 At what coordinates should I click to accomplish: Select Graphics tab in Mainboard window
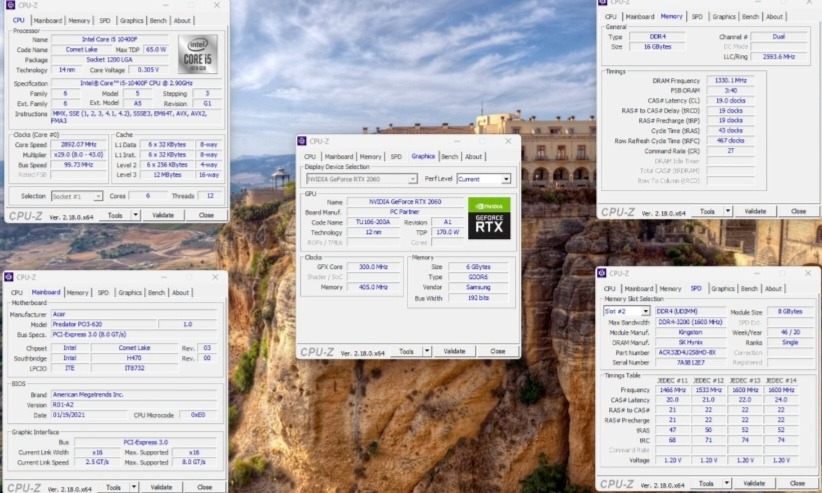pos(129,292)
